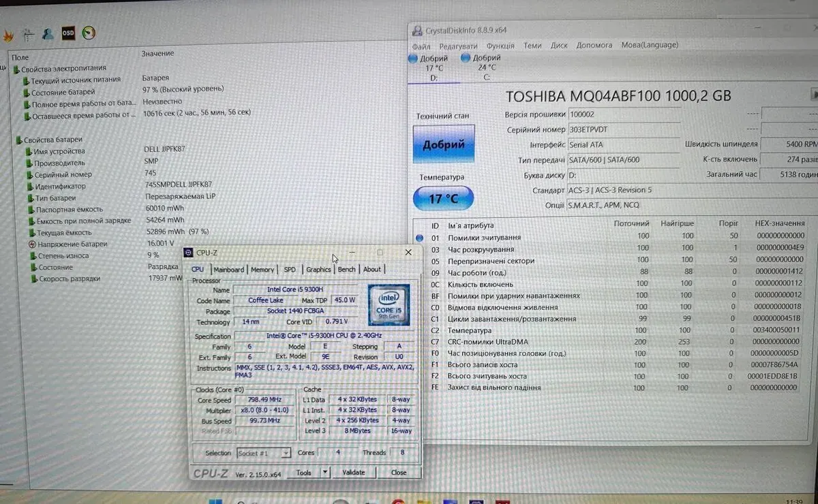Click the green gauge benchmark icon
818x504 pixels.
[89, 33]
